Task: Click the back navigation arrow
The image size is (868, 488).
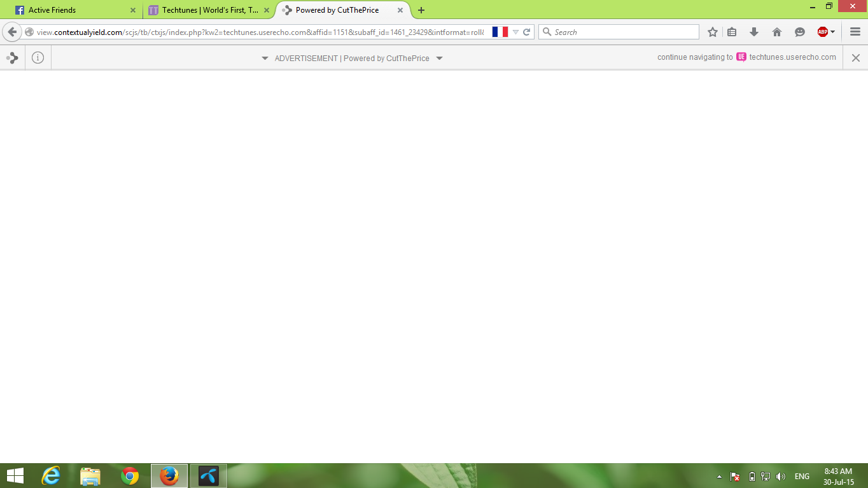Action: 12,32
